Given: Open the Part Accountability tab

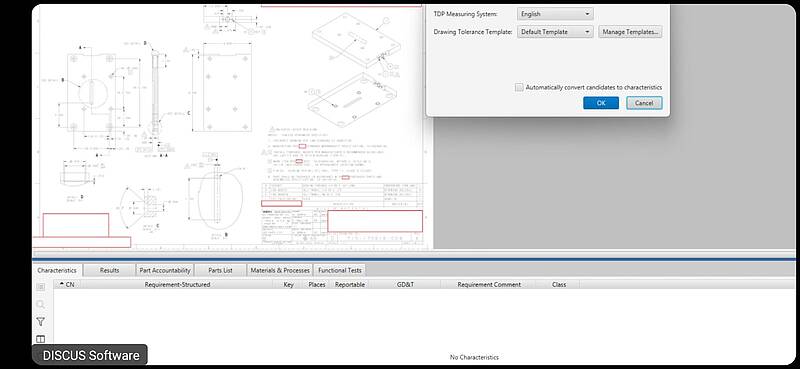Looking at the screenshot, I should pos(165,270).
